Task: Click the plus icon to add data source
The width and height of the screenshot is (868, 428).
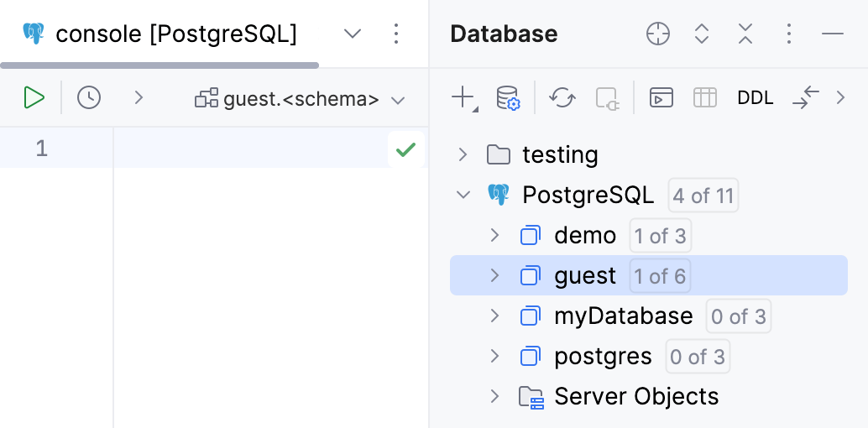Action: tap(463, 98)
